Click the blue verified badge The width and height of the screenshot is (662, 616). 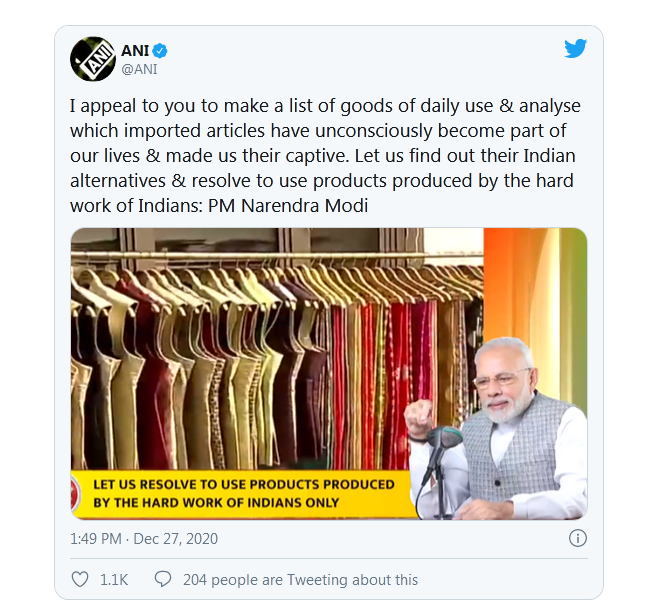pos(160,51)
